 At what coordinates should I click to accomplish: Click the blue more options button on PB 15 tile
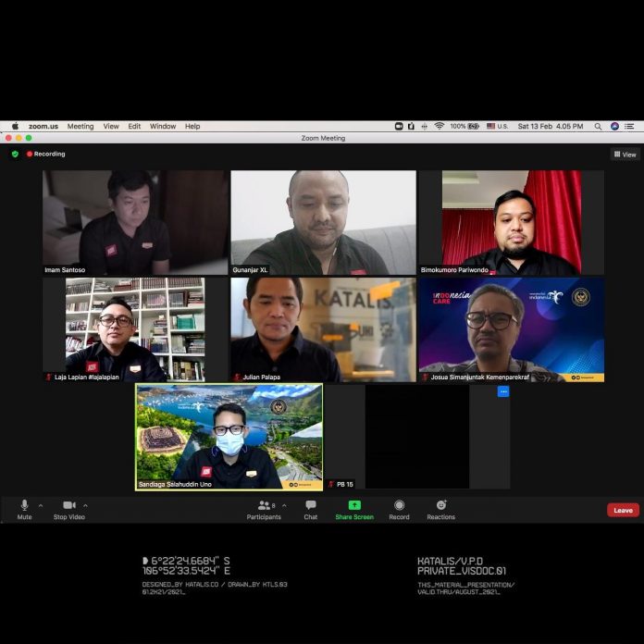point(503,391)
